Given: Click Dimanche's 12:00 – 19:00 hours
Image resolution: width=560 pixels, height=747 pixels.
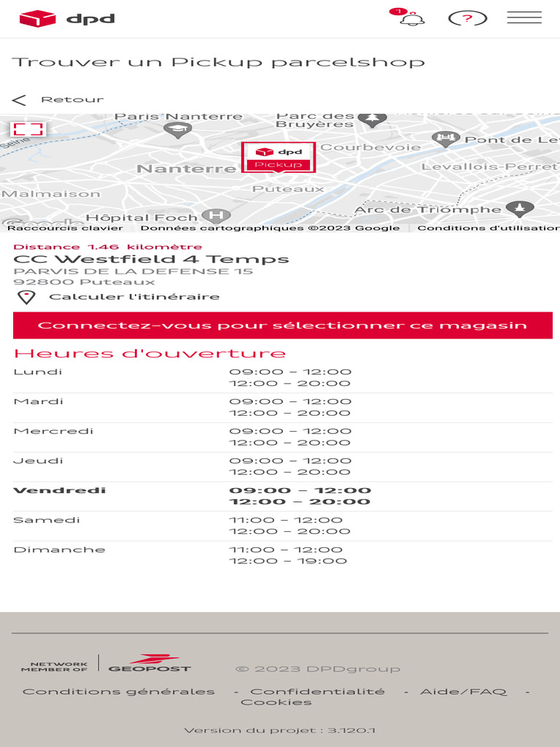Looking at the screenshot, I should coord(288,561).
